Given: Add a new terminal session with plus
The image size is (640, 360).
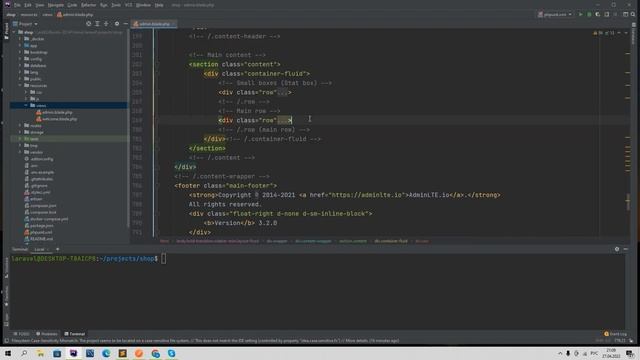Looking at the screenshot, I should click(x=57, y=249).
